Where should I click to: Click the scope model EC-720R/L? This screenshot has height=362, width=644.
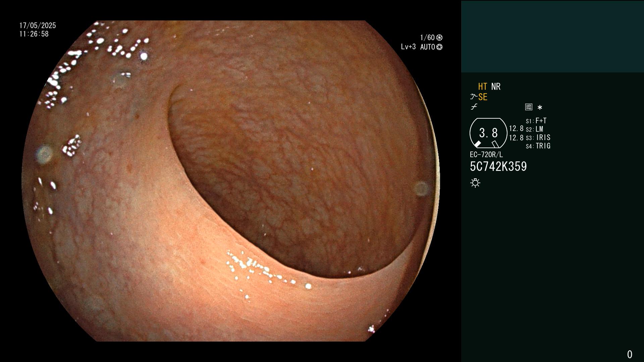point(486,155)
